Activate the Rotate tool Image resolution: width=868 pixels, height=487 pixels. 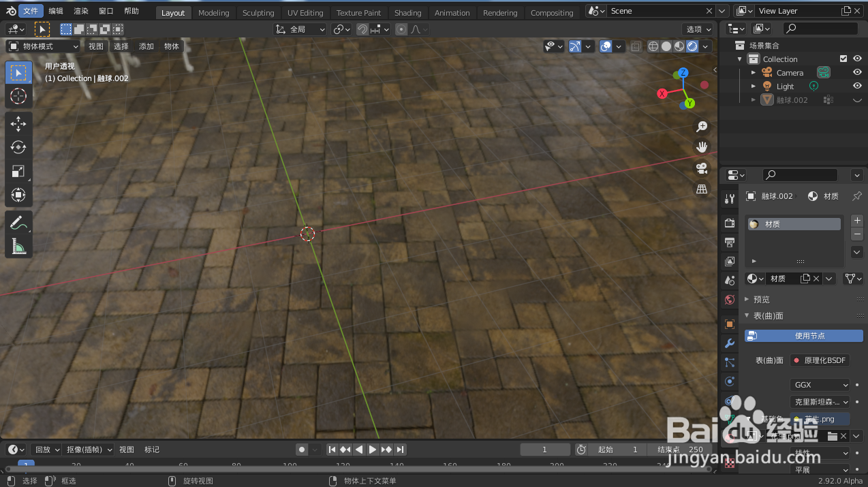pos(18,147)
